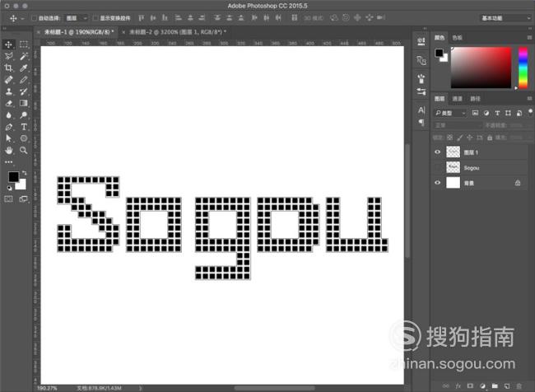The image size is (535, 392).
Task: Toggle Quick Mask mode
Action: tap(8, 199)
